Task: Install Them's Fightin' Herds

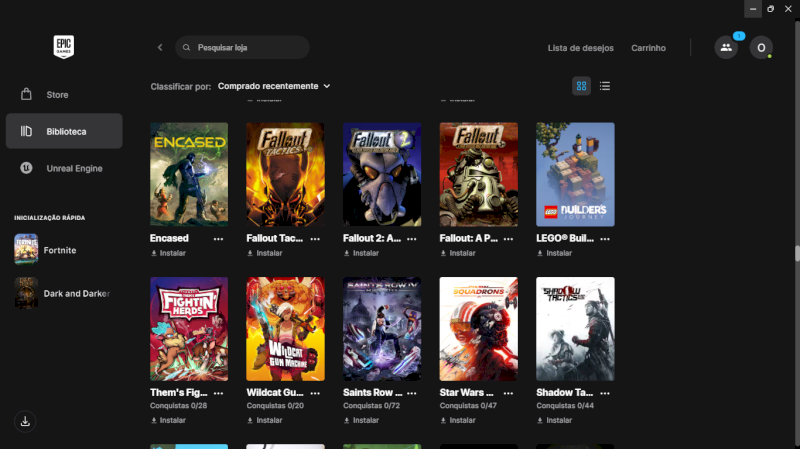Action: [x=168, y=420]
